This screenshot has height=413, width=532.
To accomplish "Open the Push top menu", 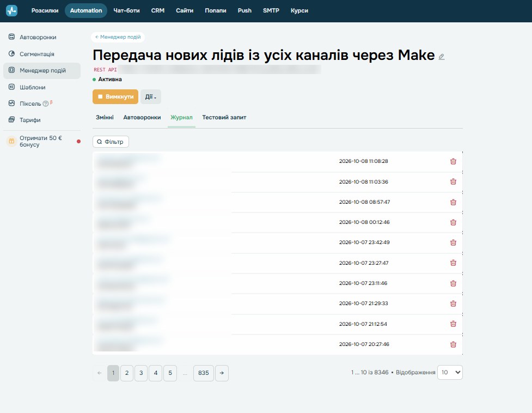I will pyautogui.click(x=244, y=10).
